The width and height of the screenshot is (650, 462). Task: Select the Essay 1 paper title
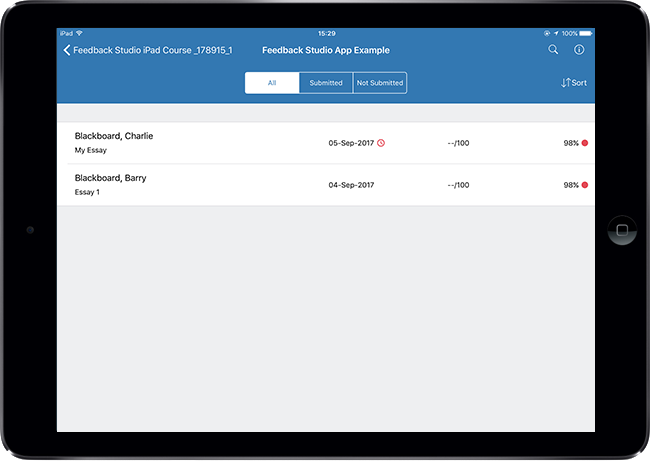click(87, 192)
